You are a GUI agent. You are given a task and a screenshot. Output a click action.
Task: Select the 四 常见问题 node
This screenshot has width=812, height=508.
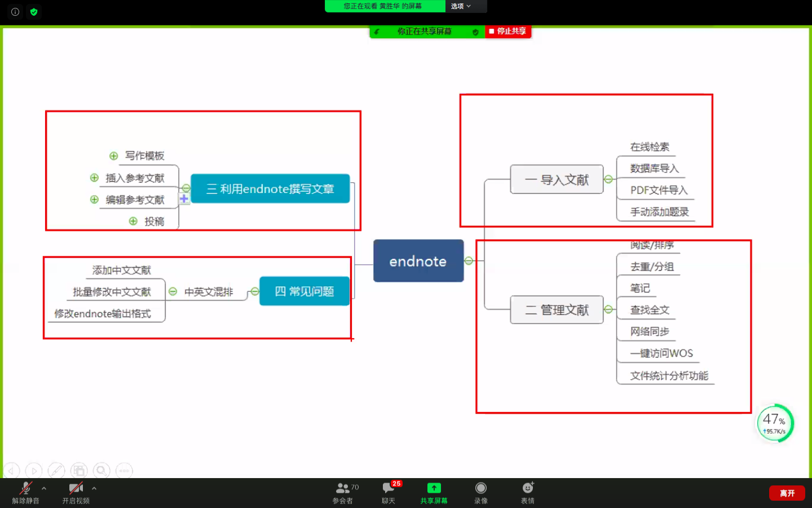[304, 291]
